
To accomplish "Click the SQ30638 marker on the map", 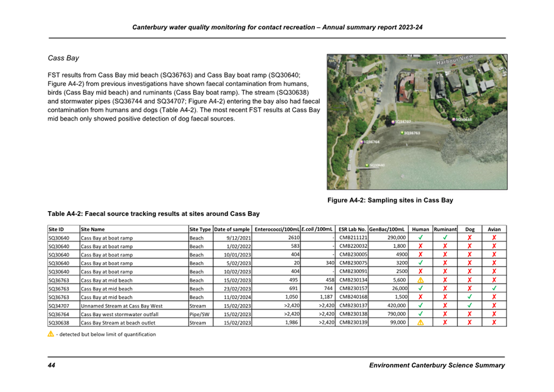I will (x=454, y=119).
